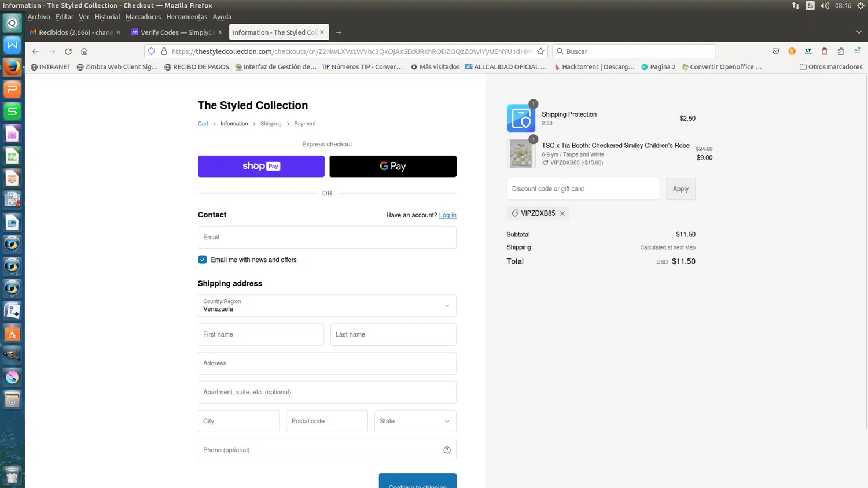Open the Editar menu

tap(64, 17)
